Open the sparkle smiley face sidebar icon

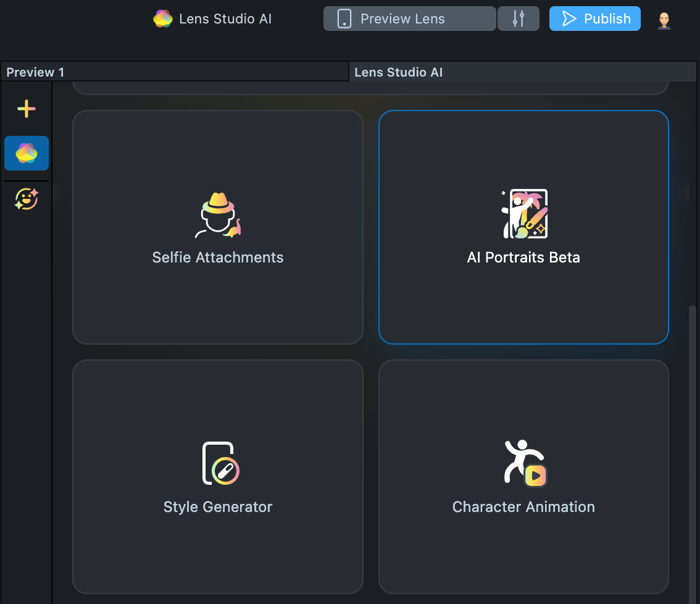click(x=27, y=199)
